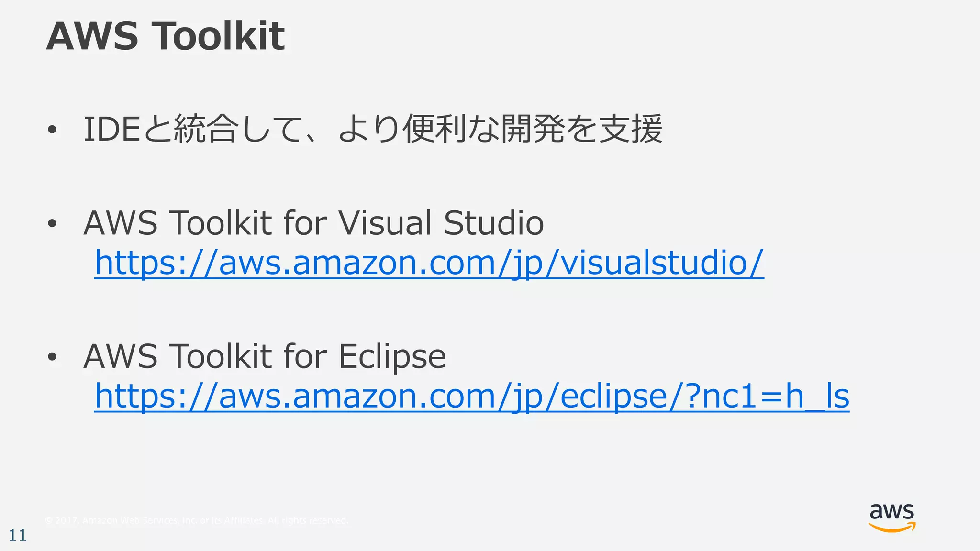Click the copyright notice footer text
Viewport: 980px width, 551px height.
tap(196, 520)
